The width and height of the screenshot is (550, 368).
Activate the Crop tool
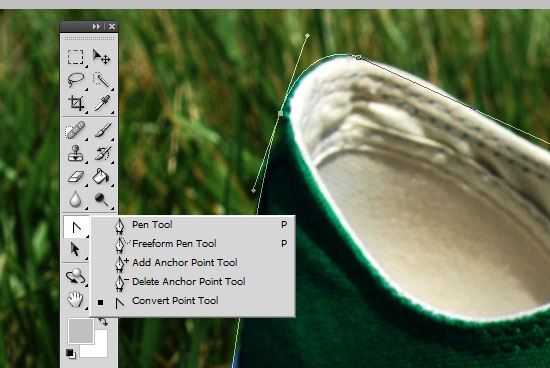76,103
